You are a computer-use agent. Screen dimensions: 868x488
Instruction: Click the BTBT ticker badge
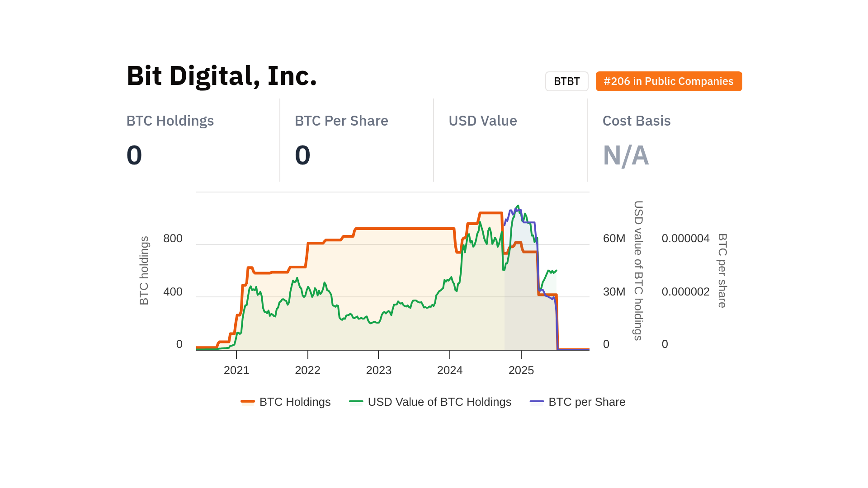(566, 81)
